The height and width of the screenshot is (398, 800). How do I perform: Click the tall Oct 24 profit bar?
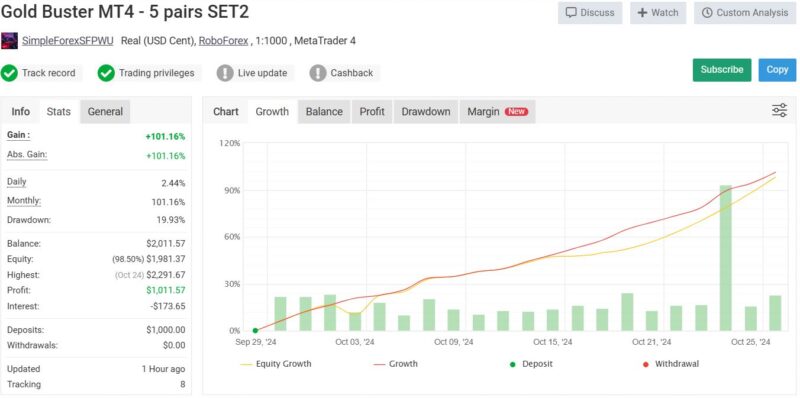726,258
